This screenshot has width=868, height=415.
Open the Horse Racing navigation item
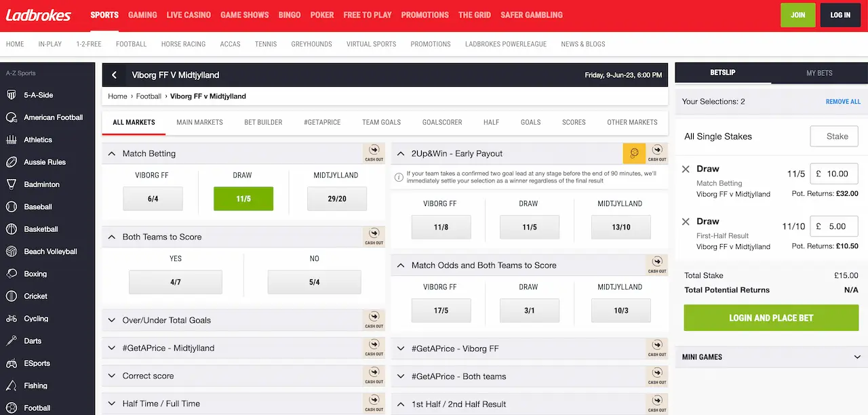[183, 44]
